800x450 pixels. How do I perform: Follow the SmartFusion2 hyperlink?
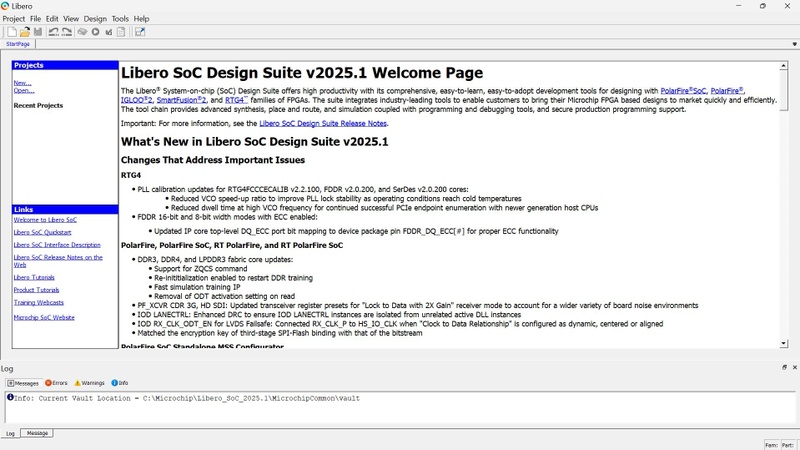click(181, 100)
